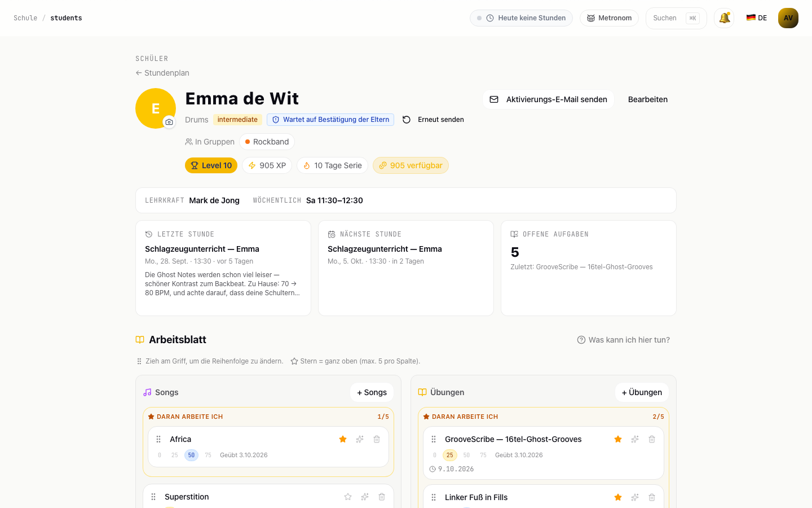
Task: Click the camera icon on Emma's avatar
Action: (169, 122)
